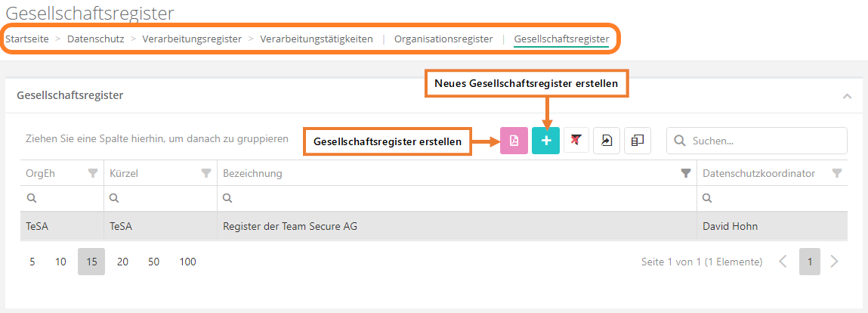The width and height of the screenshot is (868, 313).
Task: Set page size to 50
Action: pyautogui.click(x=153, y=262)
